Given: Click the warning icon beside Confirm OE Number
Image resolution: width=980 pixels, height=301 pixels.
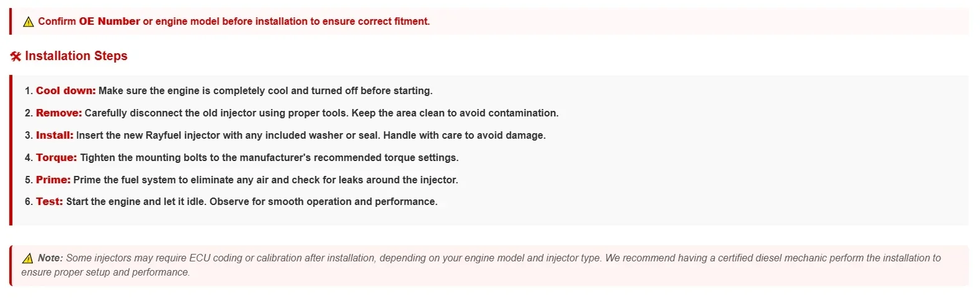Looking at the screenshot, I should [29, 22].
